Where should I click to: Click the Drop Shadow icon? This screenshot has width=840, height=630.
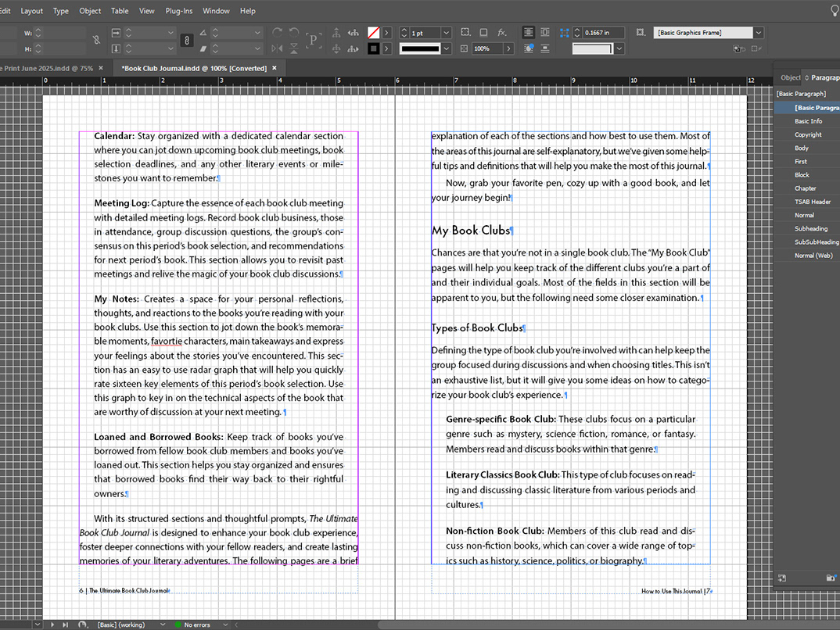[x=483, y=33]
